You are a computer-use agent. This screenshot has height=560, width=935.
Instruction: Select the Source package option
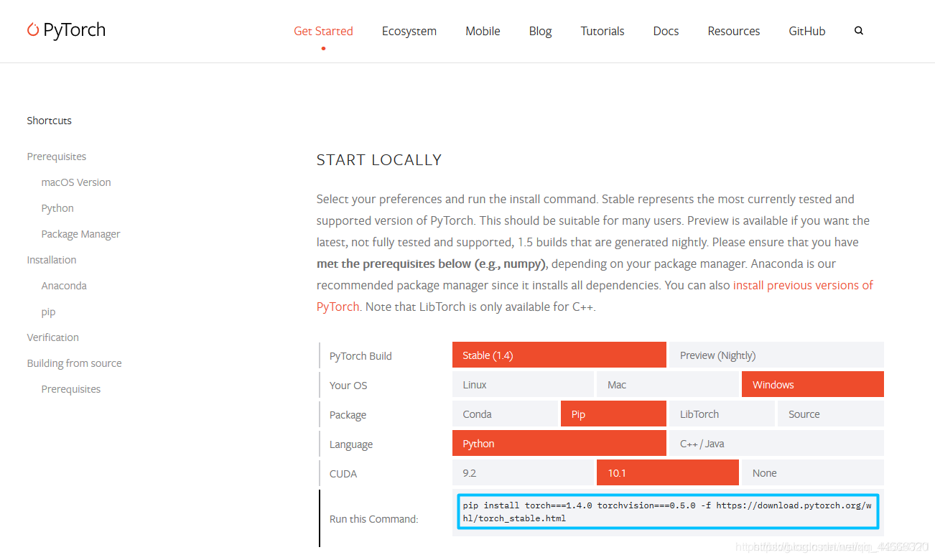(x=831, y=414)
